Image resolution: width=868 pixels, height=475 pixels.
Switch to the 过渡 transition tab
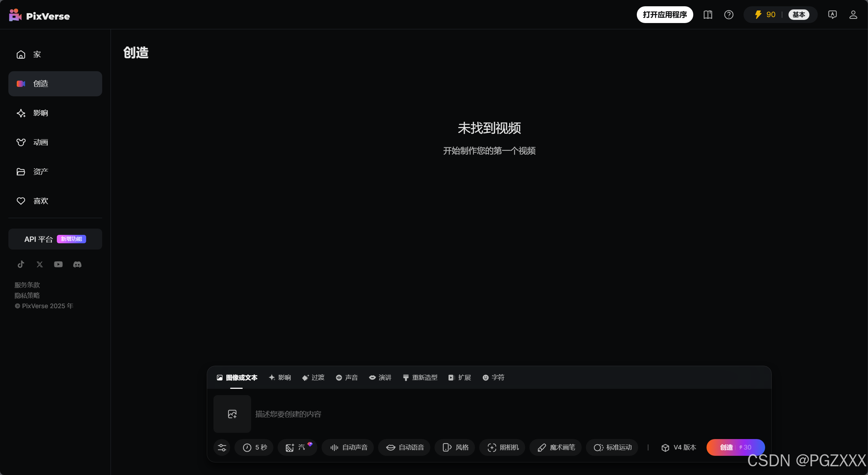[x=313, y=378]
